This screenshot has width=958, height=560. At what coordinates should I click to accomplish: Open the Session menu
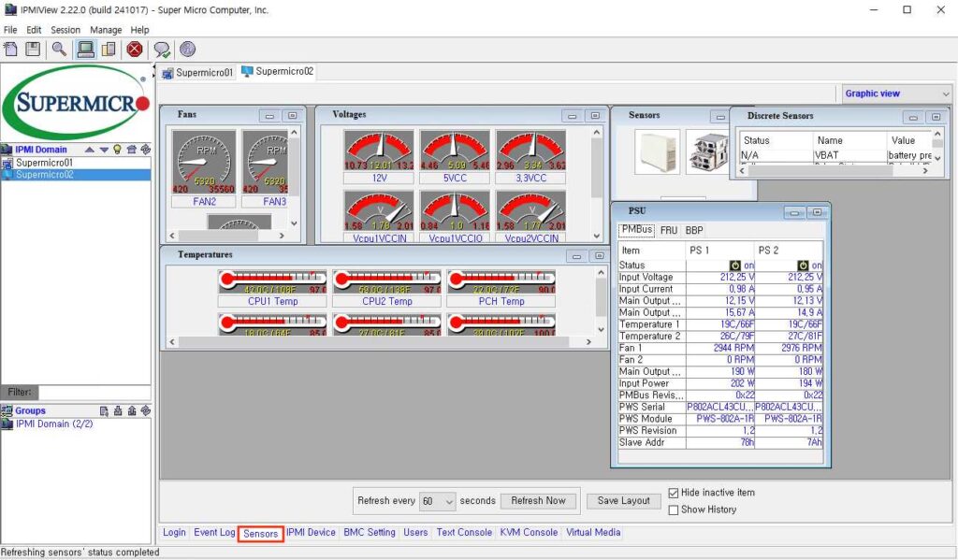[65, 30]
